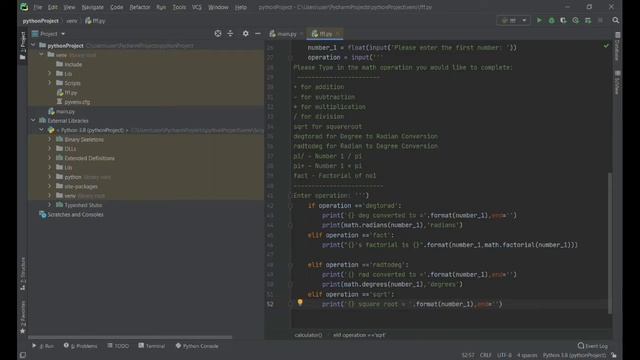
Task: Open the Refactor menu
Action: 140,7
